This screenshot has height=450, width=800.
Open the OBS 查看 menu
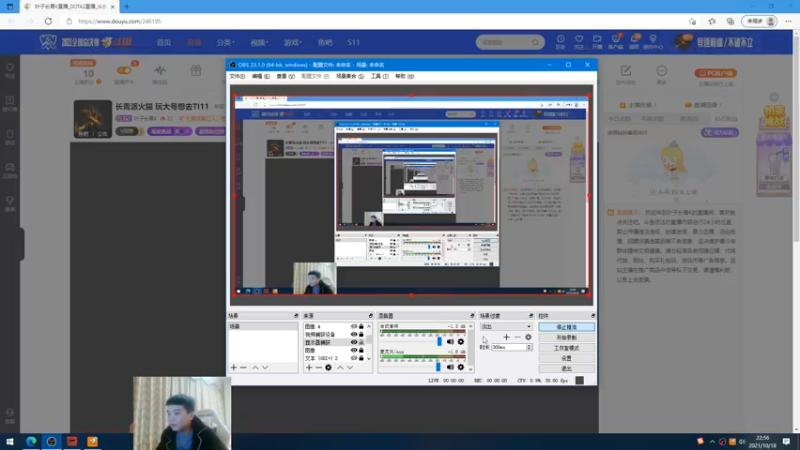pos(285,76)
